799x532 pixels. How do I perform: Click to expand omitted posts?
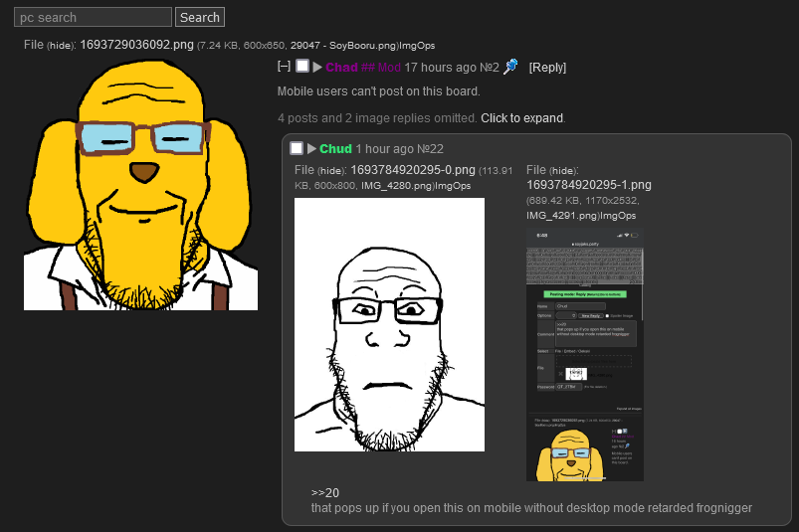pyautogui.click(x=521, y=118)
